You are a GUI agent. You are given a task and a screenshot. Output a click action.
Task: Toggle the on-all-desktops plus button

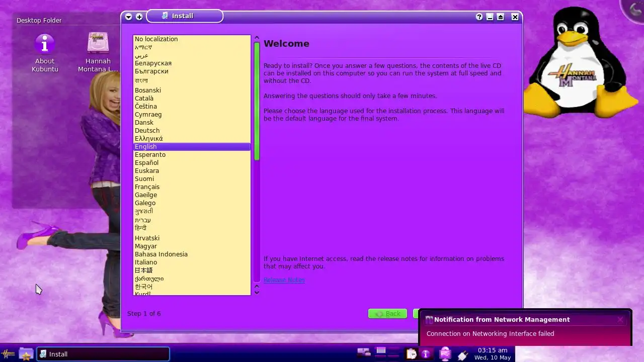click(139, 17)
